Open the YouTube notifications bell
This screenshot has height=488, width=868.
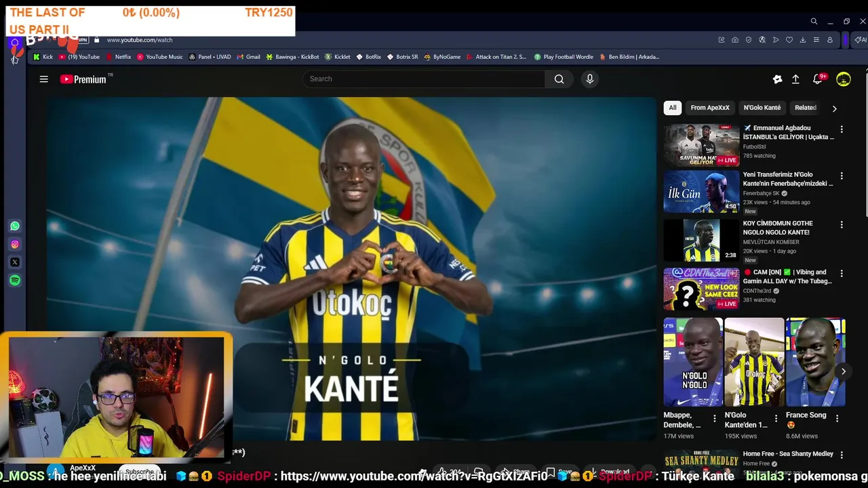[818, 79]
